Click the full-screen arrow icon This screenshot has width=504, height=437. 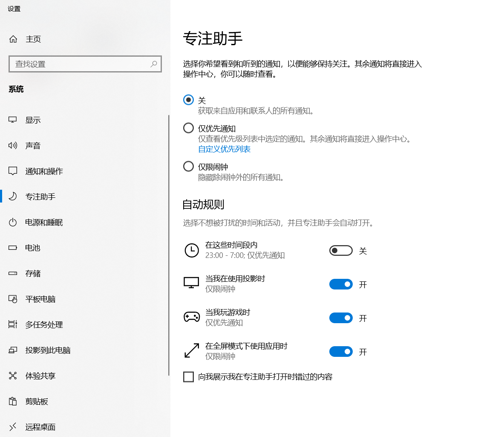(192, 350)
